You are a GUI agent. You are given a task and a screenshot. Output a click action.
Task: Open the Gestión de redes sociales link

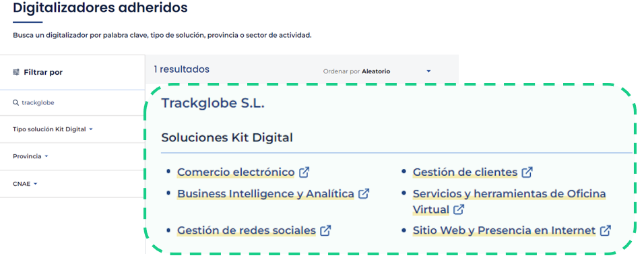pyautogui.click(x=247, y=231)
